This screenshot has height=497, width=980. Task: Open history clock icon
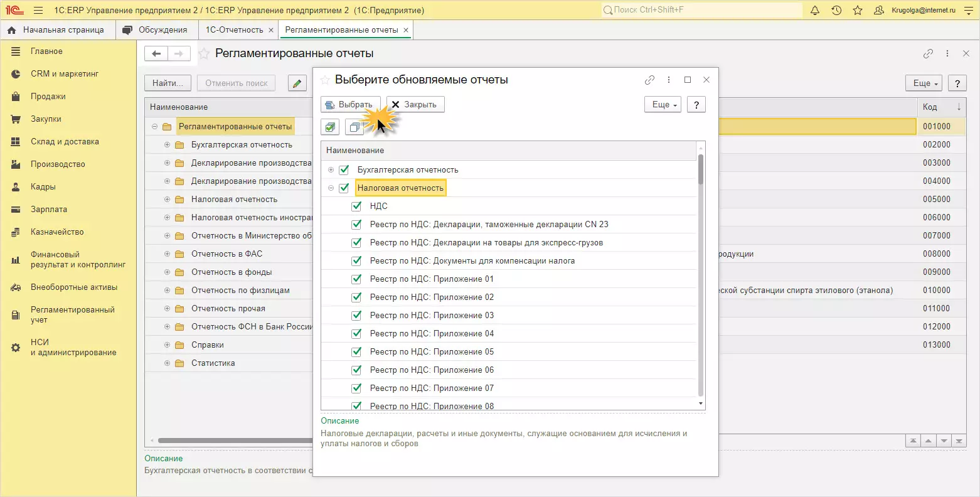836,11
